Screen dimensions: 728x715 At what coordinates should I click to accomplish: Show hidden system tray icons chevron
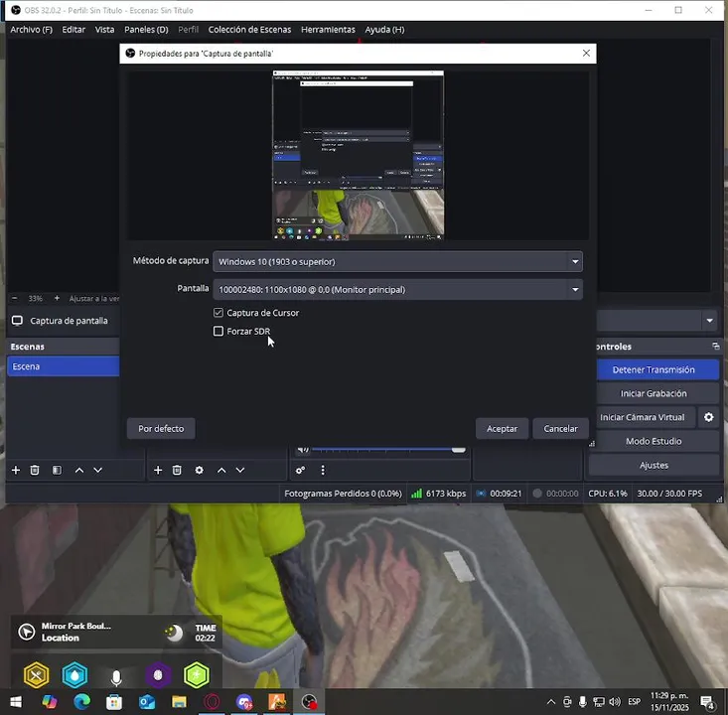coord(551,701)
